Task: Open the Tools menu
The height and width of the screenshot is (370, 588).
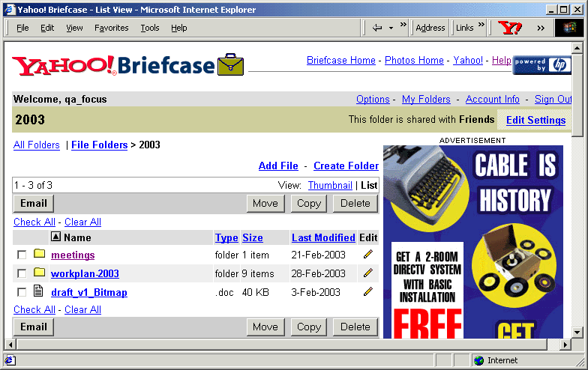Action: point(150,28)
